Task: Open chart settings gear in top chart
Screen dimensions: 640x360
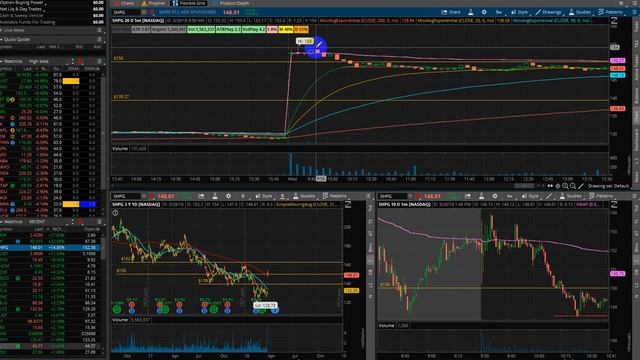Action: click(x=484, y=12)
